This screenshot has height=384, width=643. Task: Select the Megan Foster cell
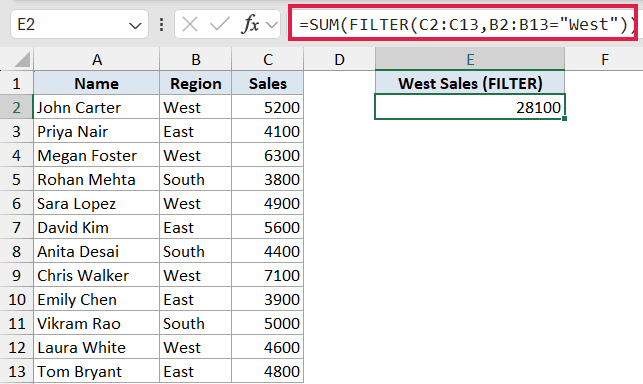[x=96, y=155]
